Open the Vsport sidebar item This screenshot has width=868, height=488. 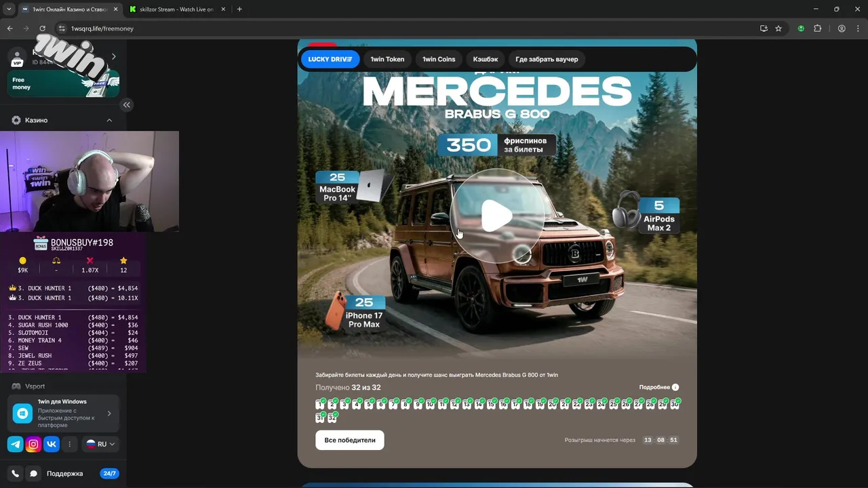click(x=64, y=386)
